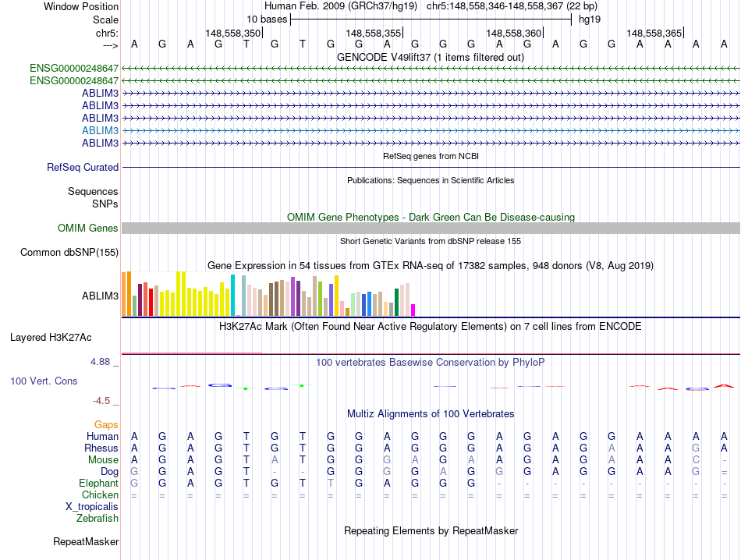Click the GENCODE V49lift37 track title
The height and width of the screenshot is (560, 741).
coord(430,57)
